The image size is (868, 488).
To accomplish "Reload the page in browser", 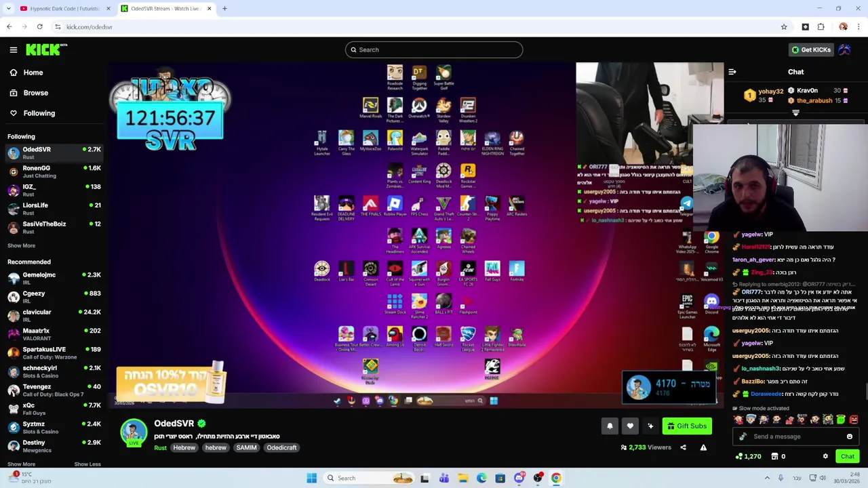I will pyautogui.click(x=39, y=26).
